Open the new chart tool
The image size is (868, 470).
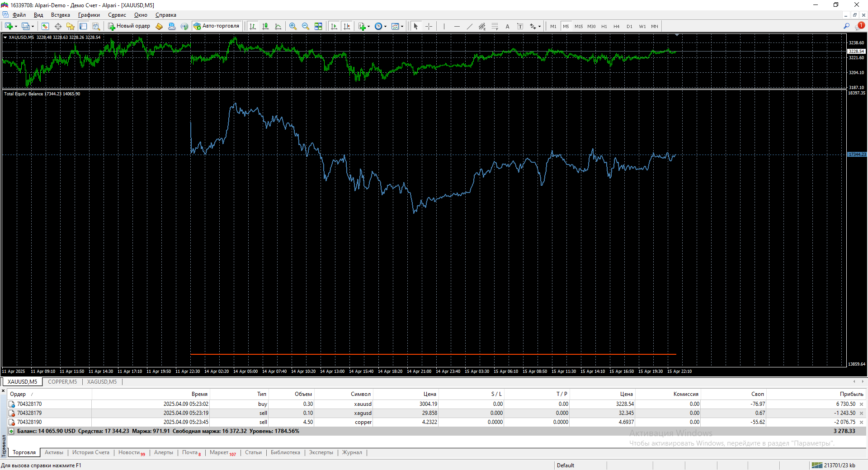click(9, 26)
